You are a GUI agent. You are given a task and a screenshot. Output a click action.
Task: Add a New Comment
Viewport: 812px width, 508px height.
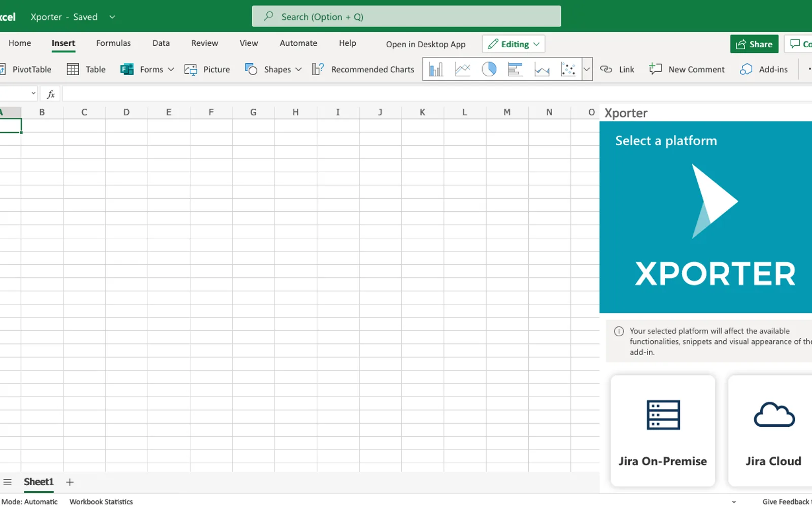[x=687, y=69]
